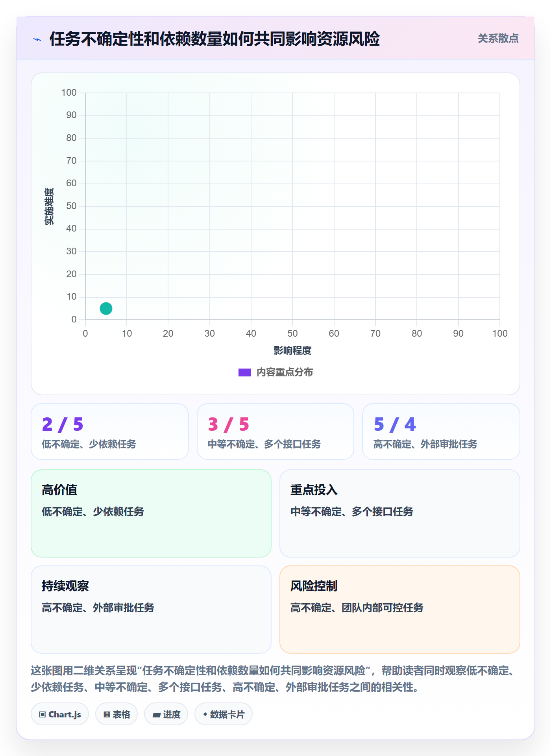Toggle the purple 内容重点分布 legend swatch
The height and width of the screenshot is (756, 551).
pos(244,372)
